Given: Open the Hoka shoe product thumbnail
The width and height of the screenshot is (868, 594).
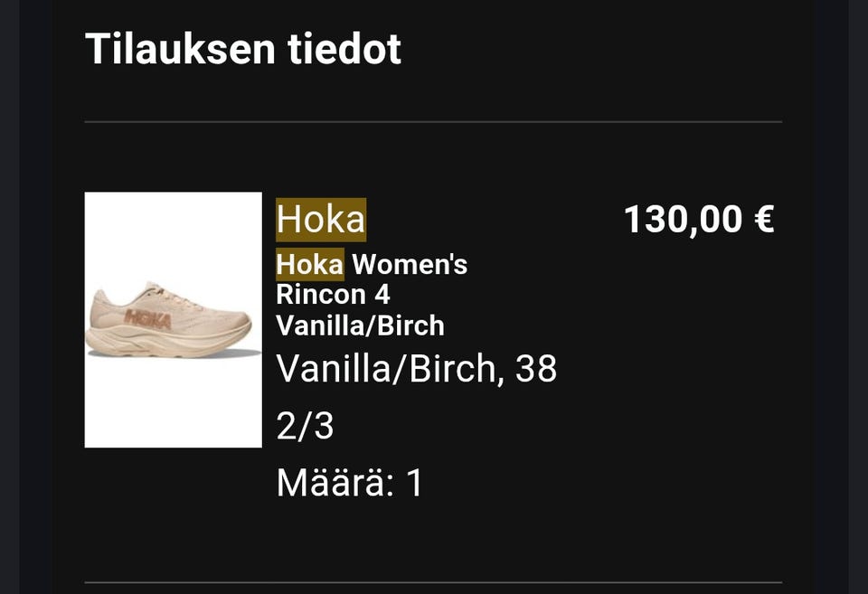Looking at the screenshot, I should [x=174, y=319].
